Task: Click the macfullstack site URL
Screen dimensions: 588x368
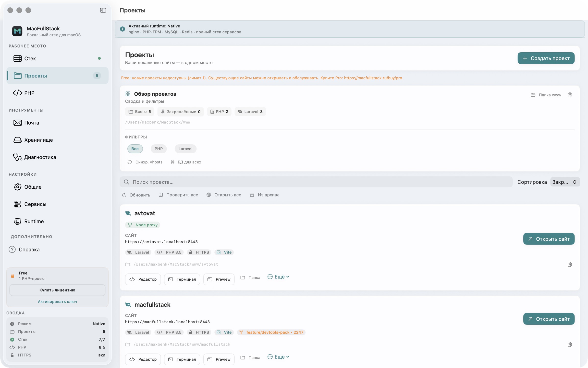Action: (167, 322)
